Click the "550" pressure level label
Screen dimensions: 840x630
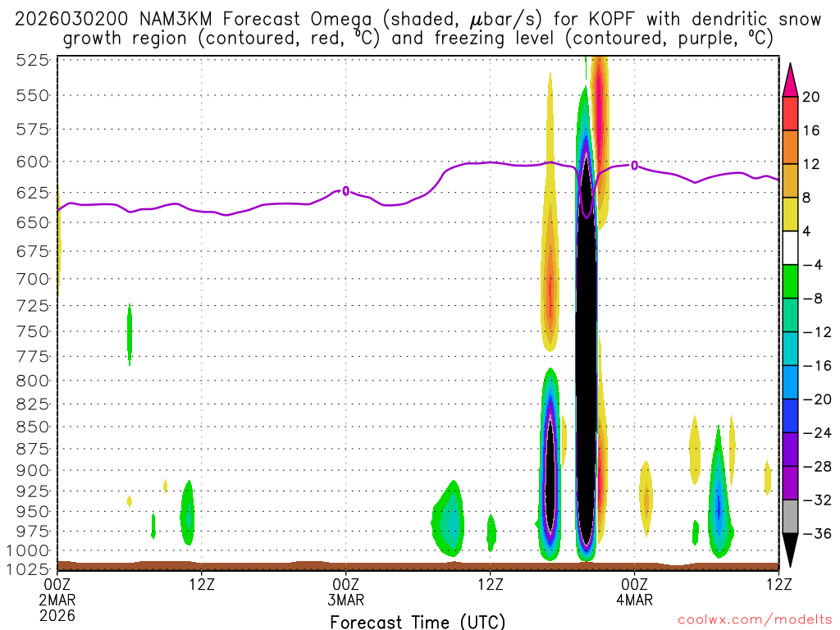point(33,96)
